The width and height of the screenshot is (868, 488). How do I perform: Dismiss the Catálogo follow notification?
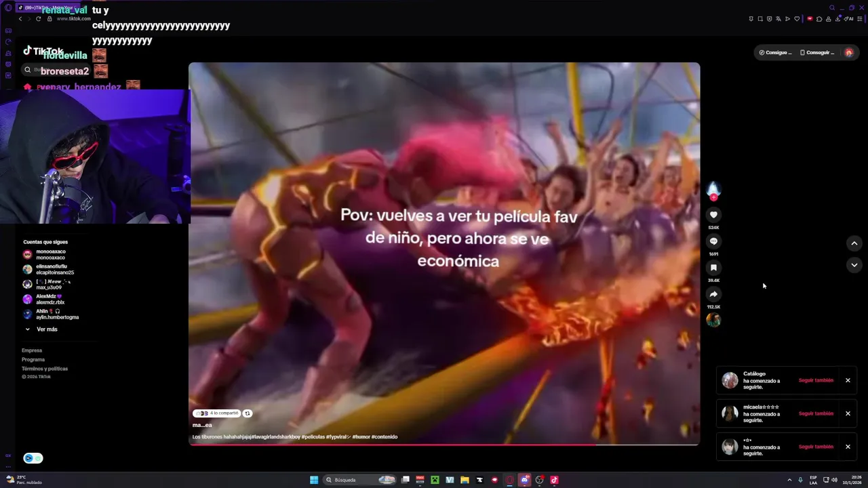[x=848, y=380]
